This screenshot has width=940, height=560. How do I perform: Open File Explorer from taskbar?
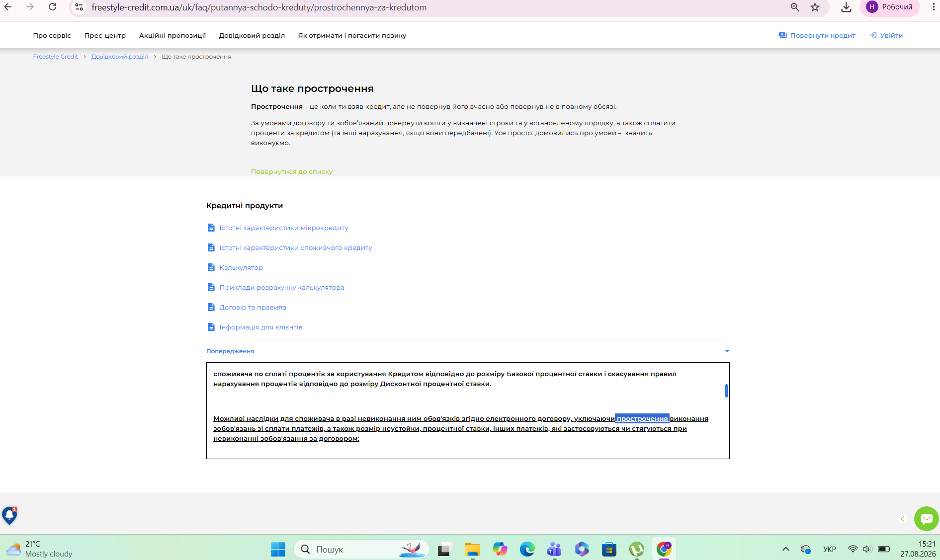click(x=472, y=549)
